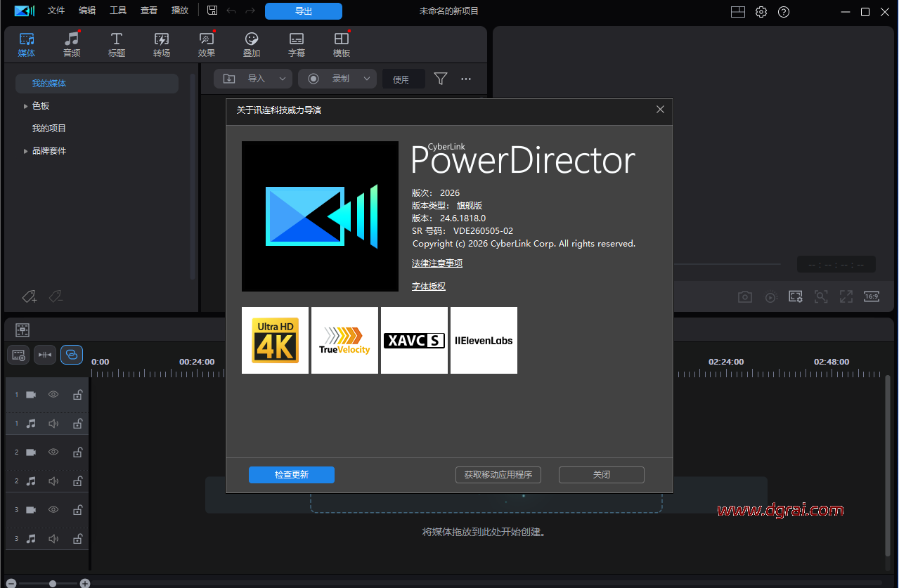The width and height of the screenshot is (899, 588).
Task: Hide video track 1 with eye icon
Action: point(53,395)
